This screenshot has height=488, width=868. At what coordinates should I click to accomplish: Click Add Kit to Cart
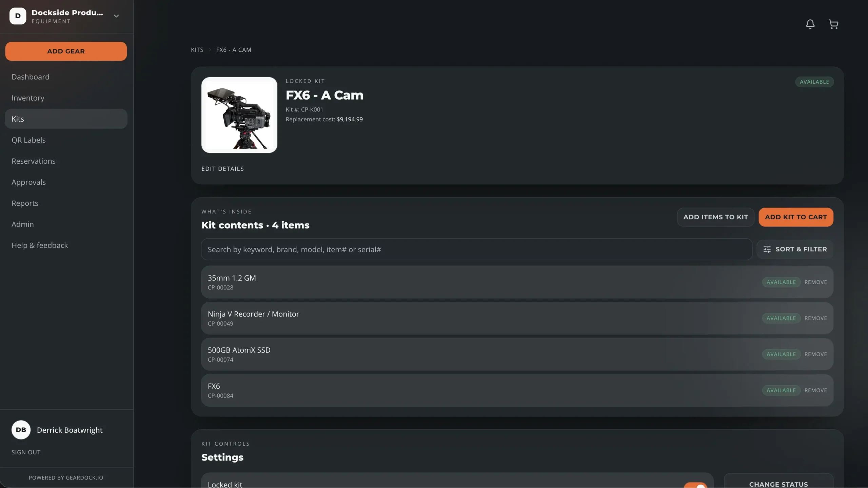(796, 217)
